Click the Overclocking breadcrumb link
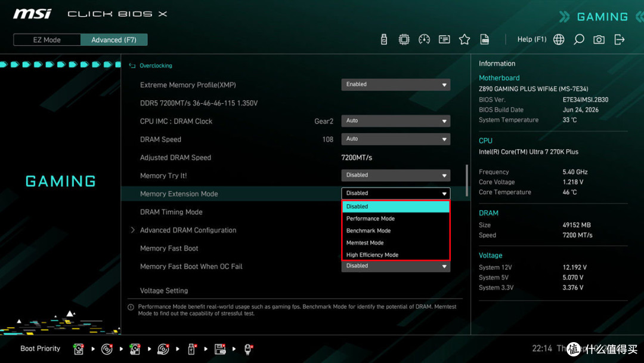The width and height of the screenshot is (644, 363). click(x=156, y=66)
